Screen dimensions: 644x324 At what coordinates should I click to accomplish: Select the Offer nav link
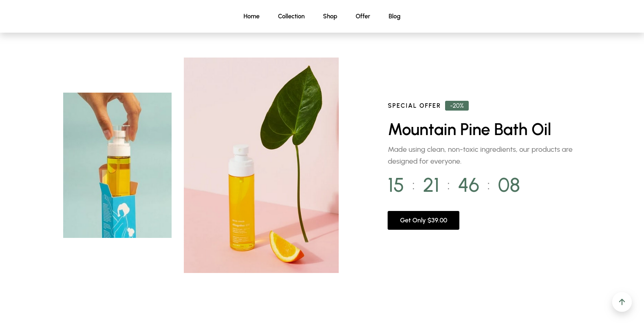pyautogui.click(x=363, y=16)
